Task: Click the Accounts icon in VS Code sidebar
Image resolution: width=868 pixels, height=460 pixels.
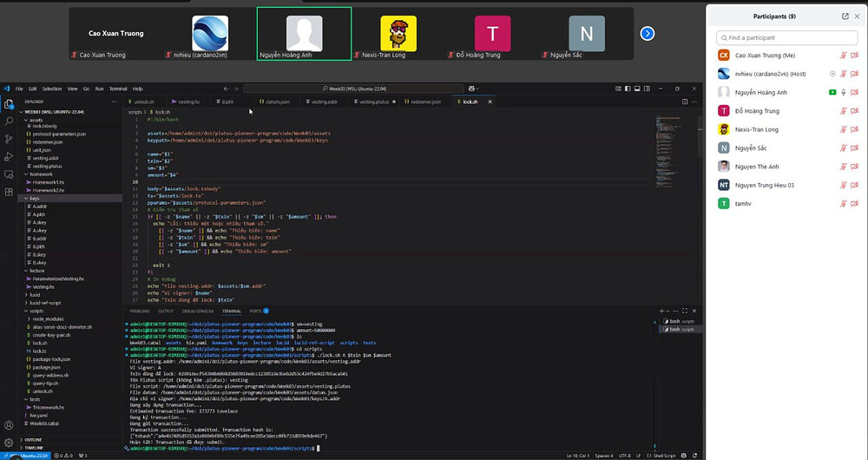Action: (9, 425)
